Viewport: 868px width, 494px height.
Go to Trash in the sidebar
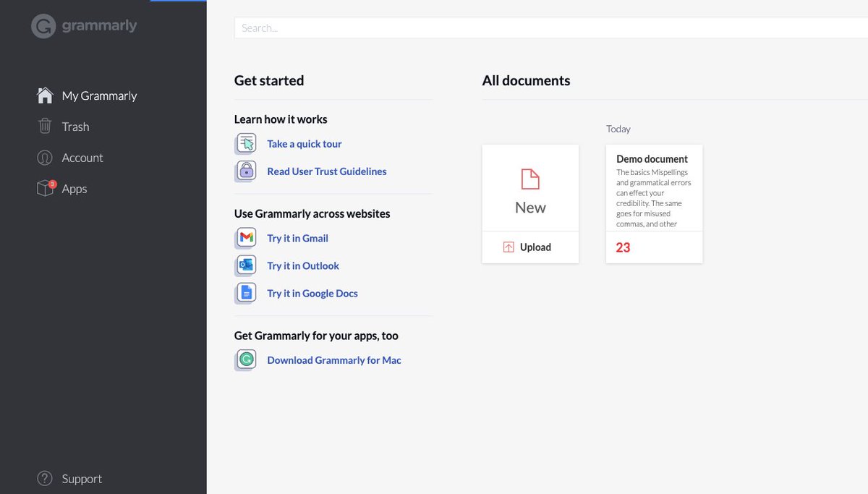pos(76,127)
